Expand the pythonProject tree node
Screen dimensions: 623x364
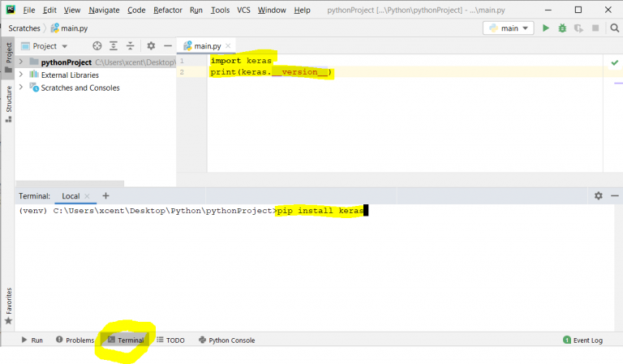(21, 62)
